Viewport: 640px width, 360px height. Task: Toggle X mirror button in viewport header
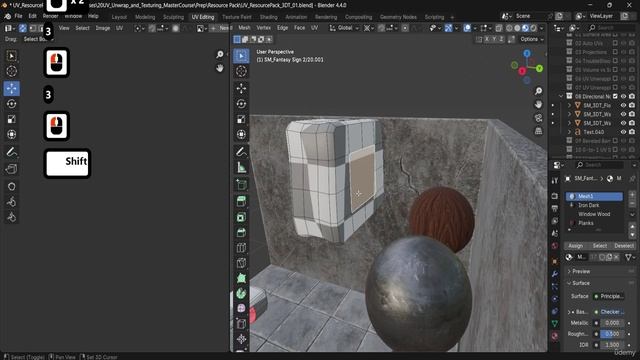click(487, 39)
